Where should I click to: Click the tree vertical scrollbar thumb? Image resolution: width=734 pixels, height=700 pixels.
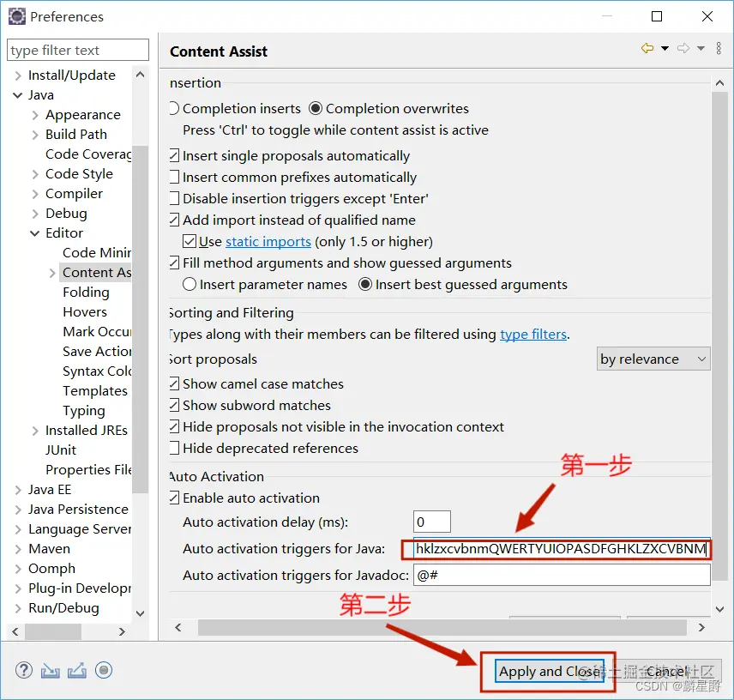(x=140, y=319)
